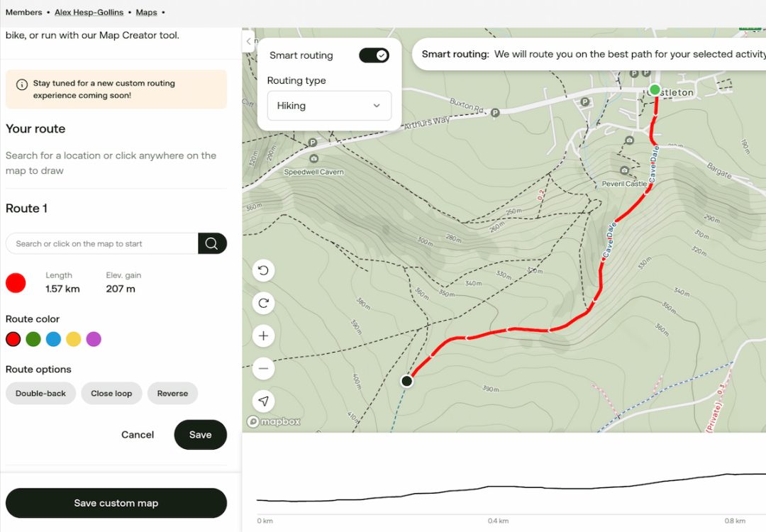Redo the route edit
Image resolution: width=766 pixels, height=532 pixels.
[263, 303]
